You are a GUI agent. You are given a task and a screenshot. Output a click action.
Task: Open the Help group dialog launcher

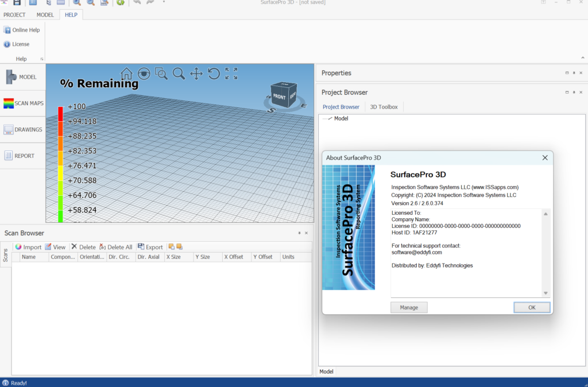click(x=41, y=59)
